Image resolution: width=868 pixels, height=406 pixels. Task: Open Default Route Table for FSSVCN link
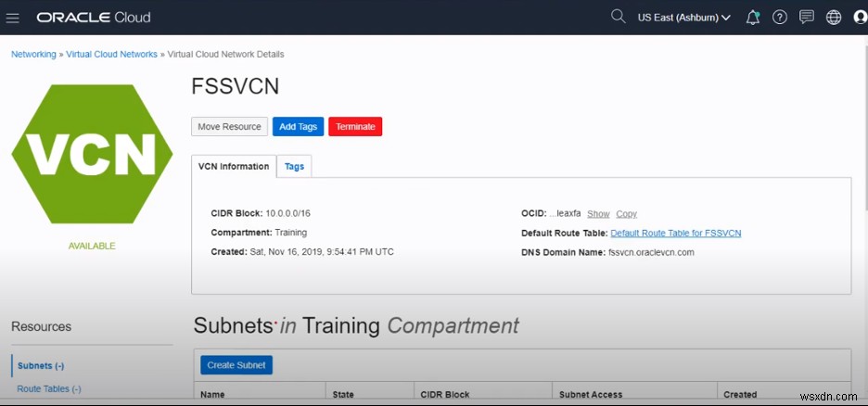pos(676,234)
